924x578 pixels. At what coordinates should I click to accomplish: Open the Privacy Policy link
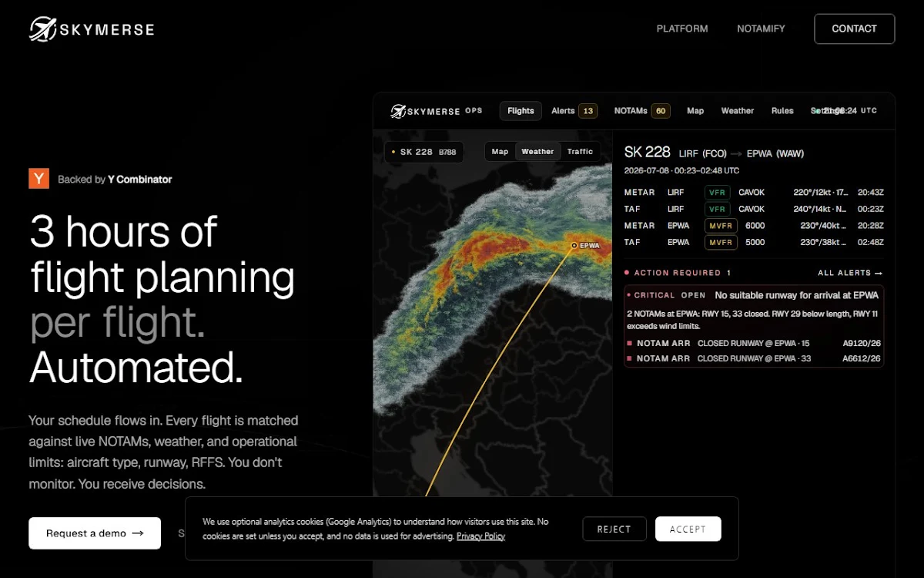(x=480, y=536)
